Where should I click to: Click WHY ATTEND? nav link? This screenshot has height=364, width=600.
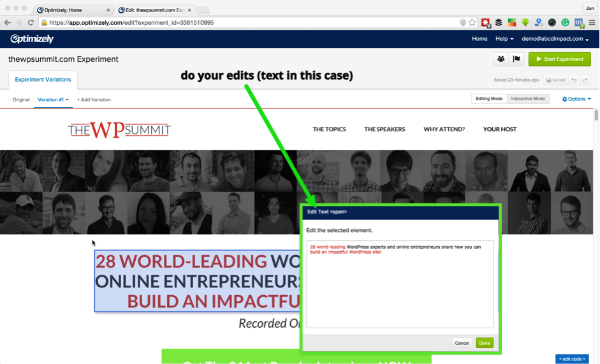444,129
